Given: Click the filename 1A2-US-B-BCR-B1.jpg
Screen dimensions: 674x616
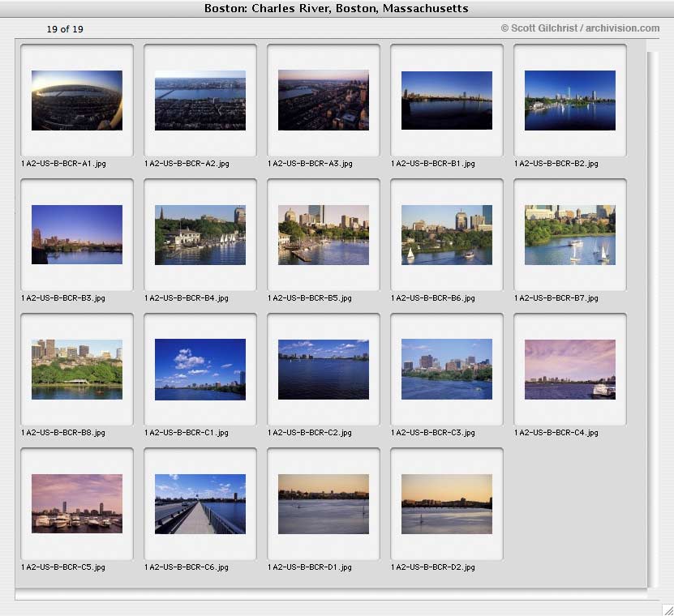Looking at the screenshot, I should click(433, 164).
